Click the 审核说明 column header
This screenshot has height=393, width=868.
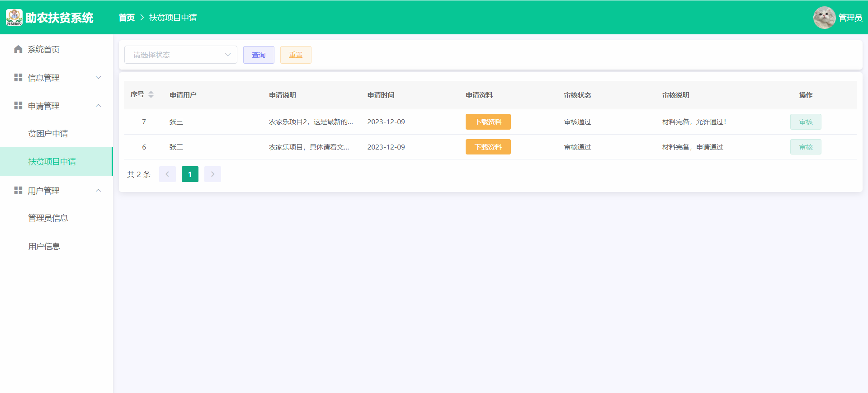coord(676,95)
